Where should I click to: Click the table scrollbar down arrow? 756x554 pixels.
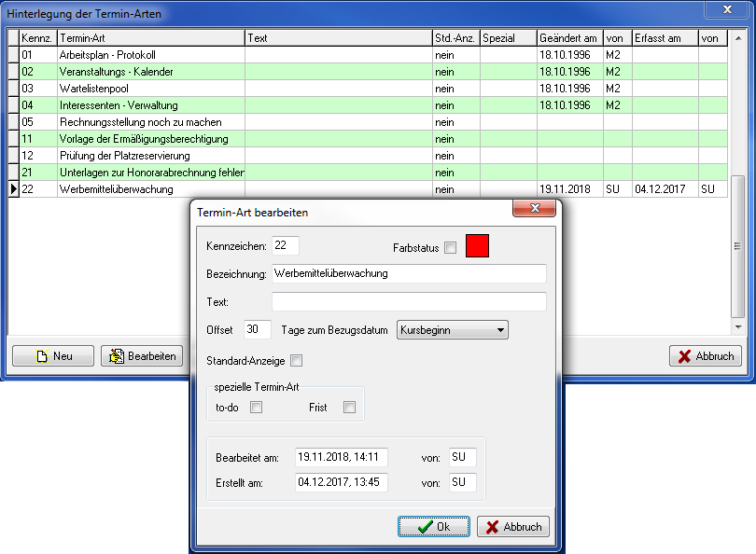(x=737, y=327)
